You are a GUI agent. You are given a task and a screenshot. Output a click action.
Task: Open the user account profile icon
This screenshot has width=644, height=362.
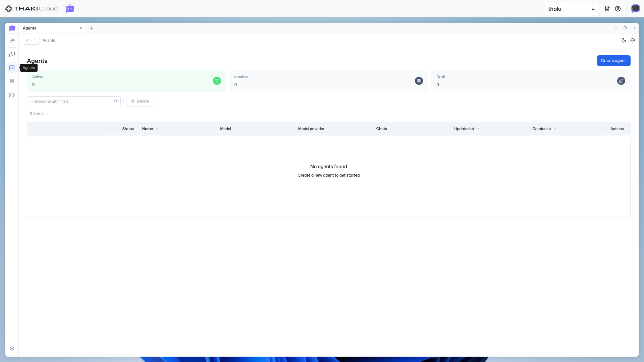(x=618, y=9)
